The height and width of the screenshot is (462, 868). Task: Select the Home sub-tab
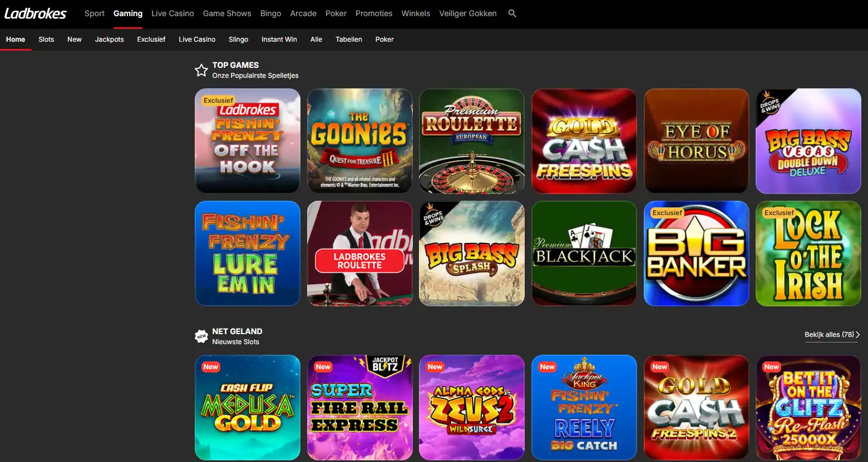click(x=16, y=39)
